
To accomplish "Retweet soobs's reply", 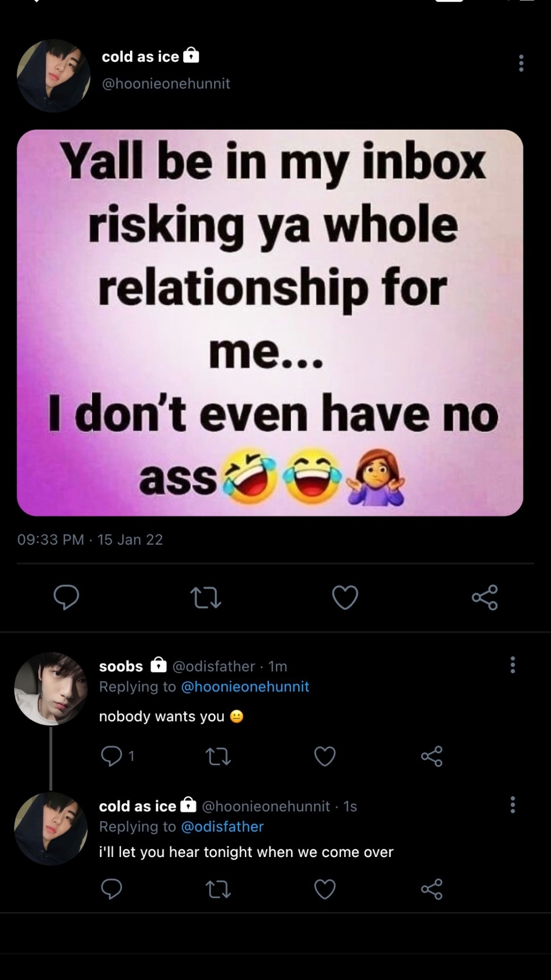I will pyautogui.click(x=218, y=756).
